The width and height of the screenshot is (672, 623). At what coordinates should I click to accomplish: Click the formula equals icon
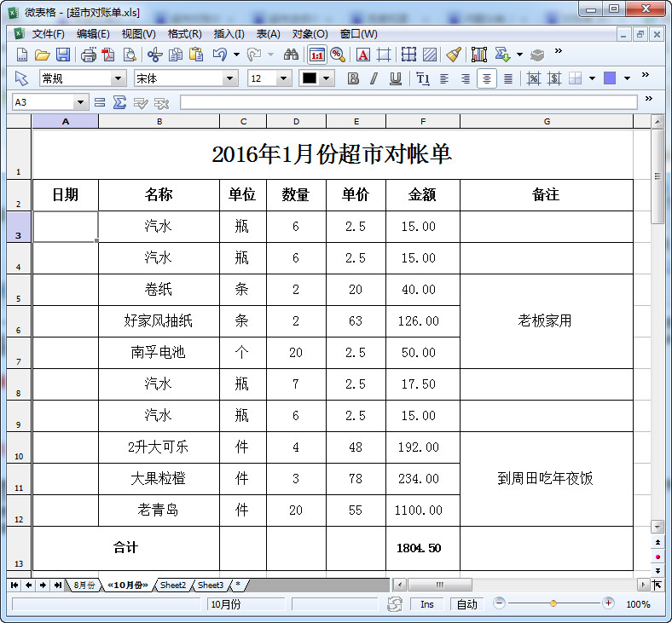(x=100, y=102)
